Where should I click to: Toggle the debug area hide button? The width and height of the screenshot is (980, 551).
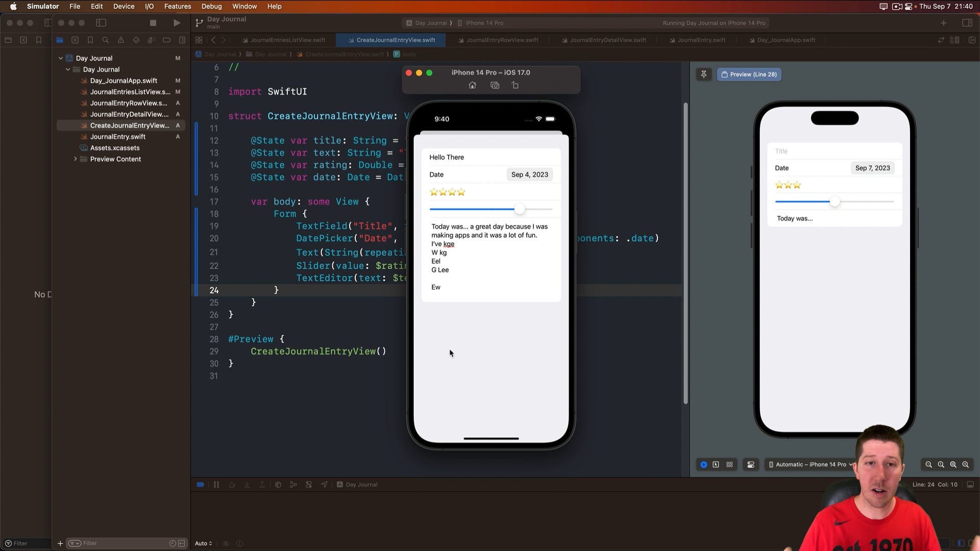tap(971, 485)
